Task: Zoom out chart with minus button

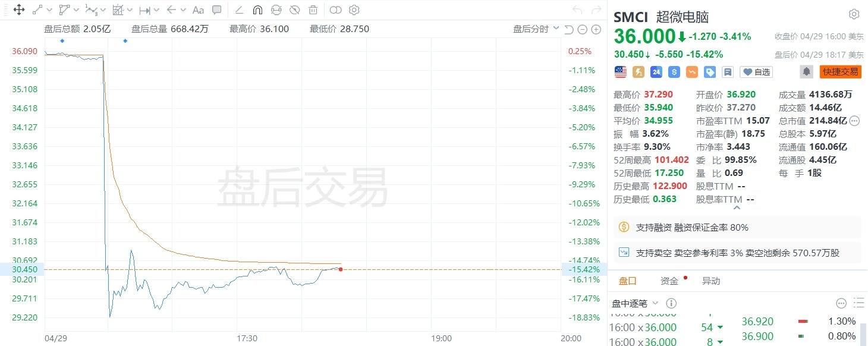Action: [x=583, y=30]
